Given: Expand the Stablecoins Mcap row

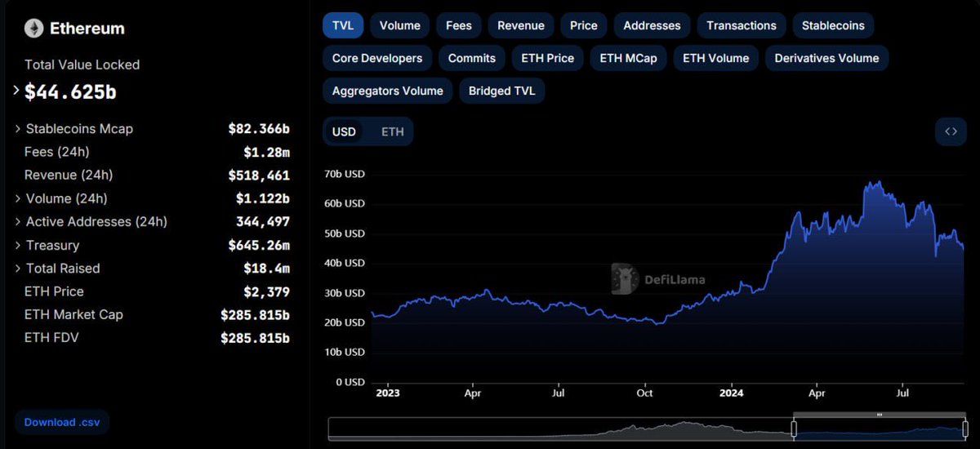Looking at the screenshot, I should pos(18,129).
